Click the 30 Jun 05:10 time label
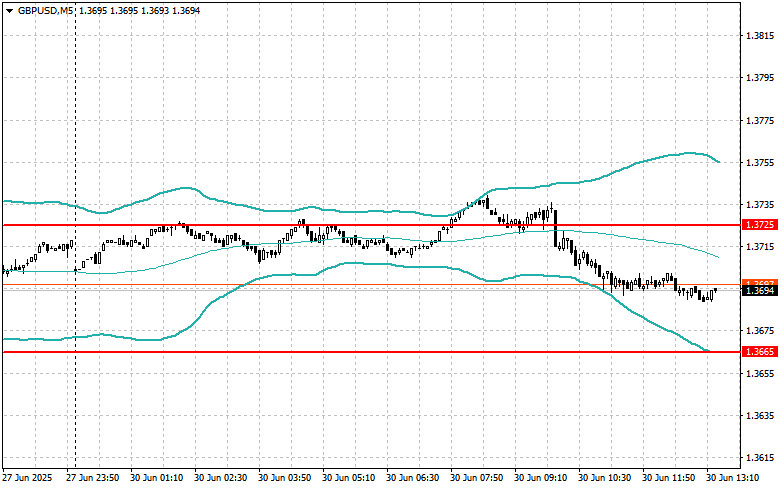 [x=349, y=478]
